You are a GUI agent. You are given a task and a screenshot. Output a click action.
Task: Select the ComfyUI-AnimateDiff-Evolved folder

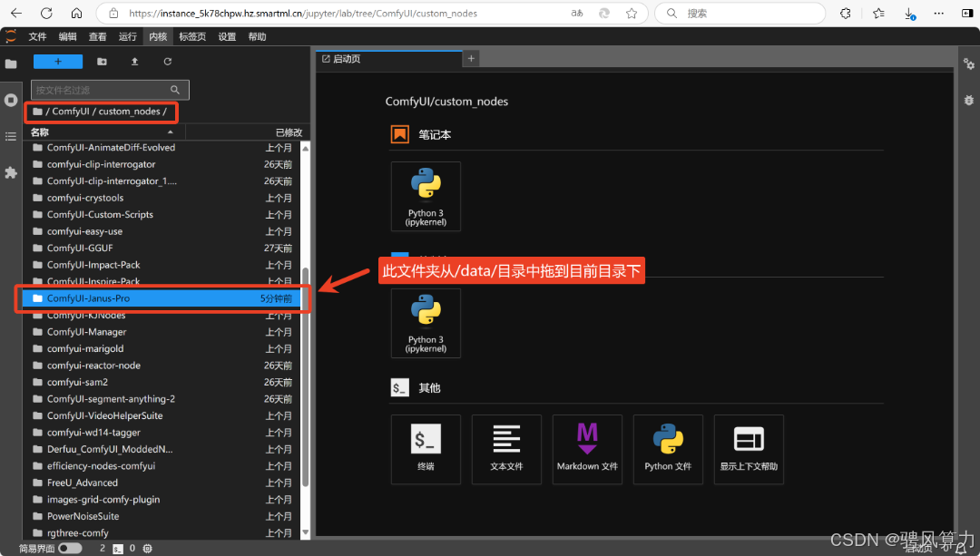pos(162,148)
